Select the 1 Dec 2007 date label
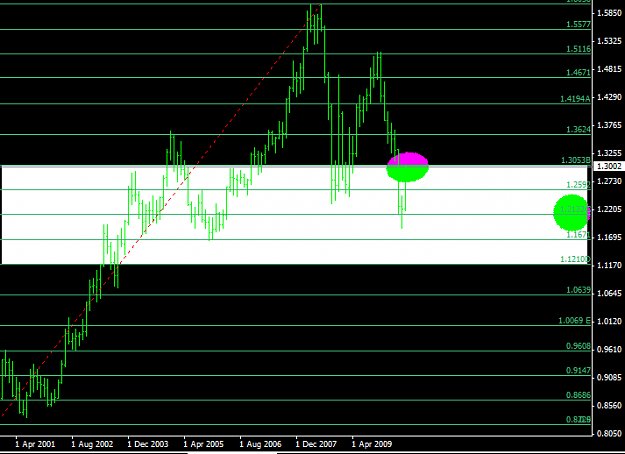This screenshot has height=454, width=625. (x=316, y=444)
